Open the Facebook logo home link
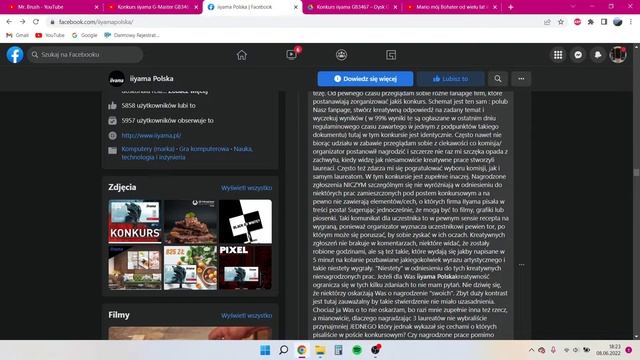 (x=15, y=55)
